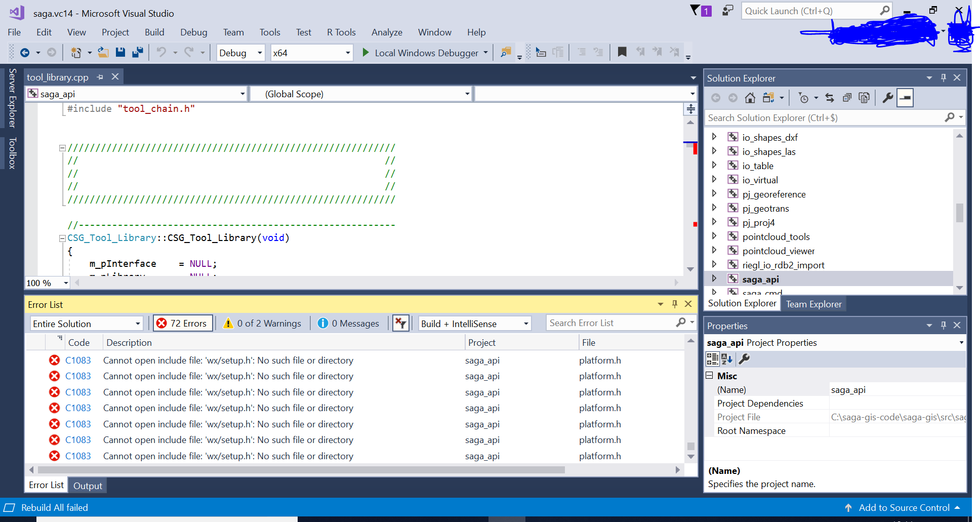Expand the io_shapes_dxf project node
The image size is (980, 522).
714,137
